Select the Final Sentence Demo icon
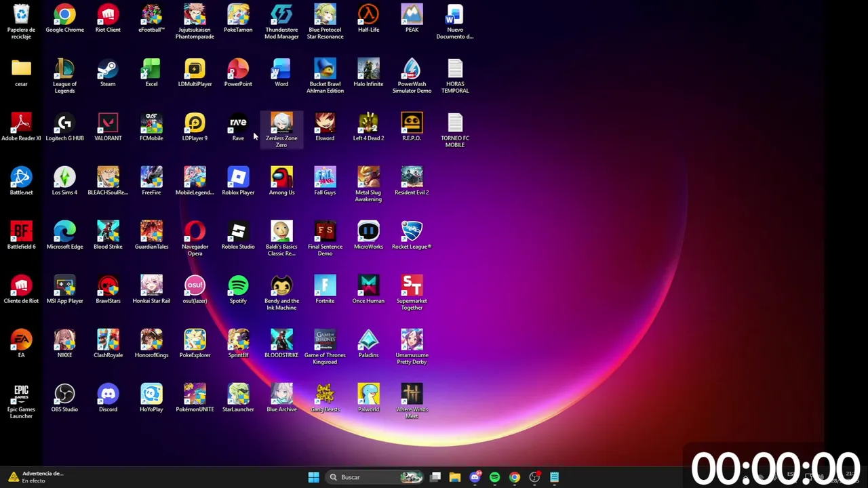This screenshot has height=488, width=868. tap(325, 239)
